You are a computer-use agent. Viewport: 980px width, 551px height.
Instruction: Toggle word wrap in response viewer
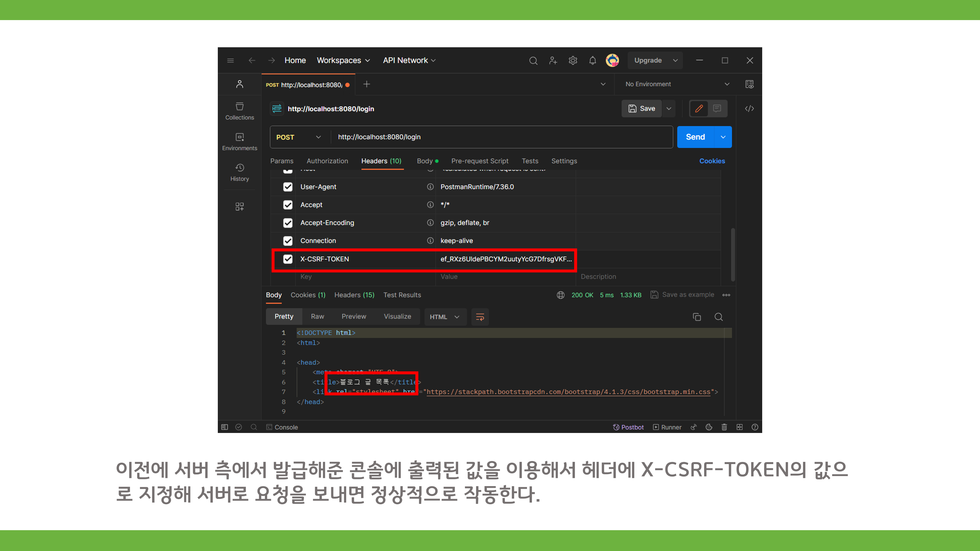(480, 317)
